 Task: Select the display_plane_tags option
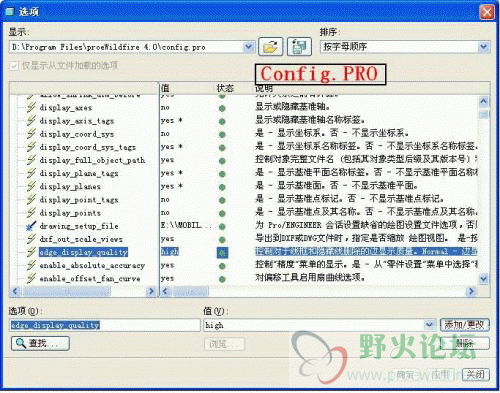tap(79, 173)
